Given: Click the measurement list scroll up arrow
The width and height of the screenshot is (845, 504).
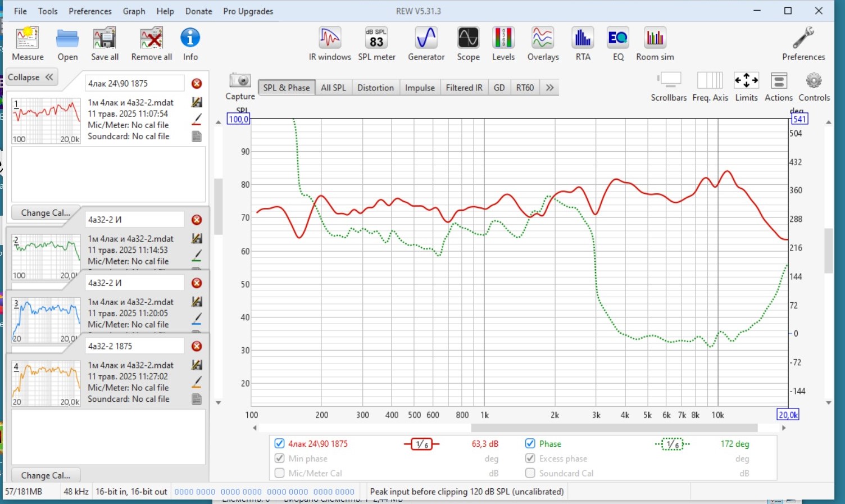Looking at the screenshot, I should coord(219,122).
